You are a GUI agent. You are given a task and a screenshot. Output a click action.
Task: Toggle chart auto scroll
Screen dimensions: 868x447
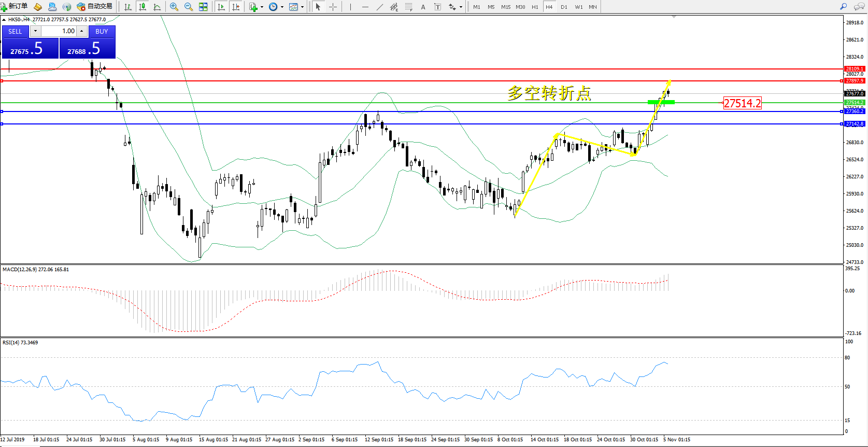[x=221, y=7]
